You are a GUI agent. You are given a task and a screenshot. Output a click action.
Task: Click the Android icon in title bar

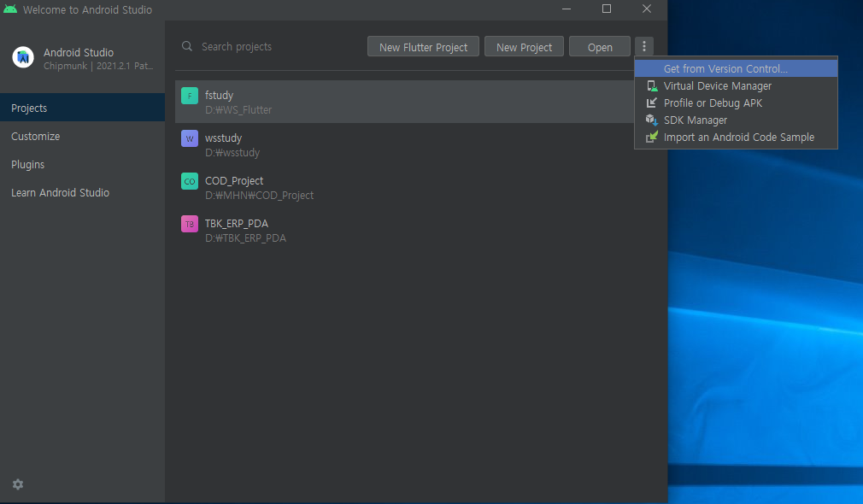(x=10, y=9)
